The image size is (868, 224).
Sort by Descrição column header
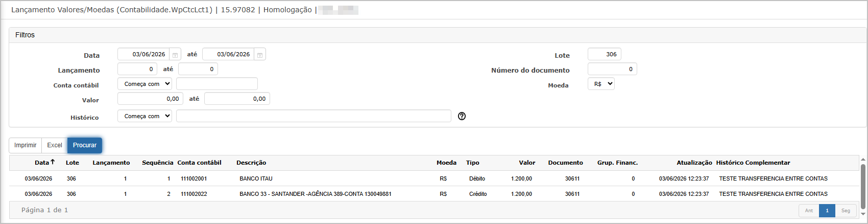click(x=251, y=163)
